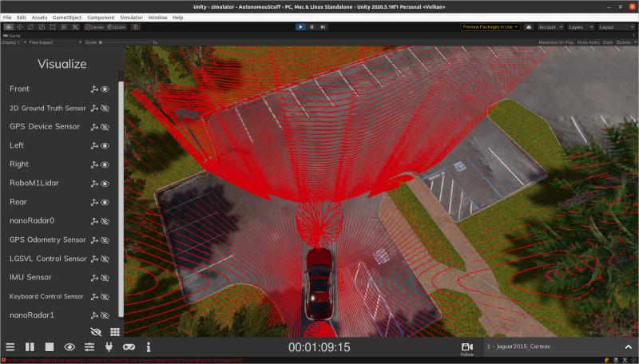Select the Game tab
639x364 pixels.
(12, 36)
